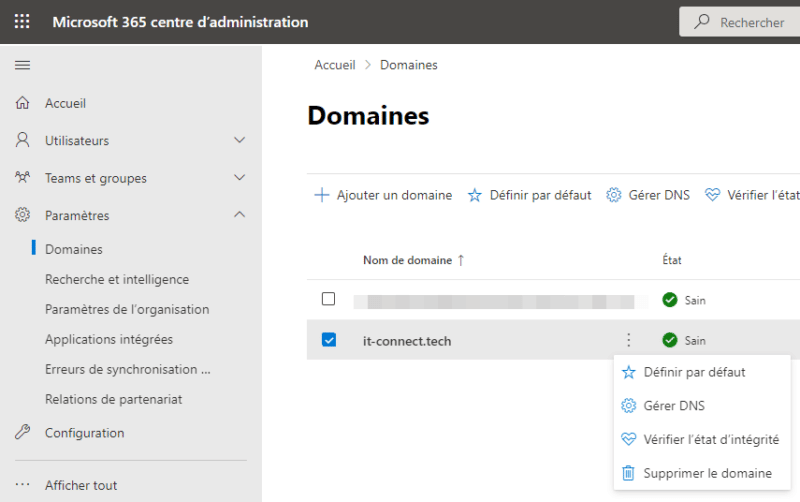The width and height of the screenshot is (800, 502).
Task: Click the Sain status text of it-connect.tech
Action: point(695,340)
